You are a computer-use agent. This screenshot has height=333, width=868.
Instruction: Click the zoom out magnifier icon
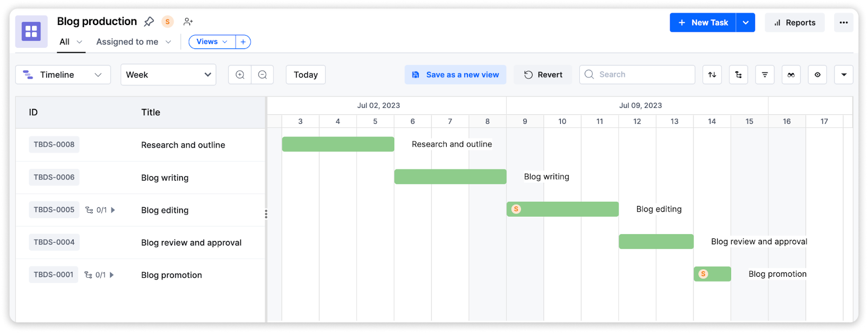(x=263, y=75)
